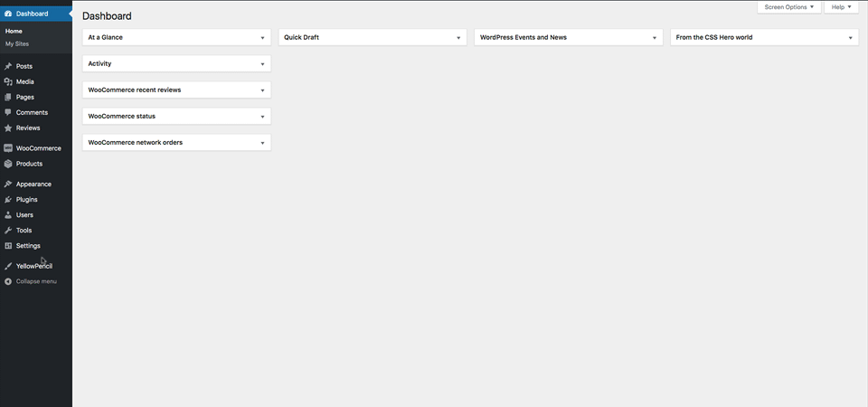
Task: Expand WooCommerce network orders arrow
Action: pos(262,143)
